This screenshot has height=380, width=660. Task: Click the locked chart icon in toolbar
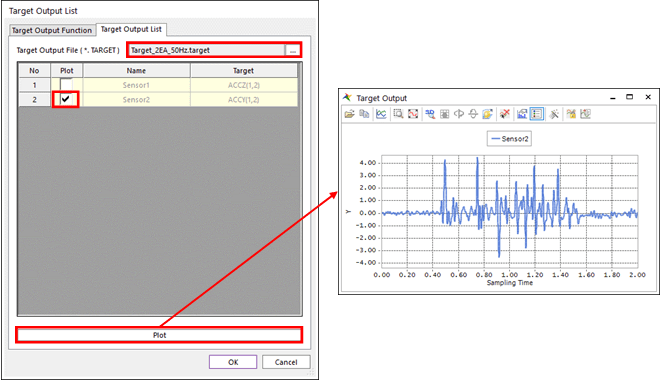tap(571, 114)
